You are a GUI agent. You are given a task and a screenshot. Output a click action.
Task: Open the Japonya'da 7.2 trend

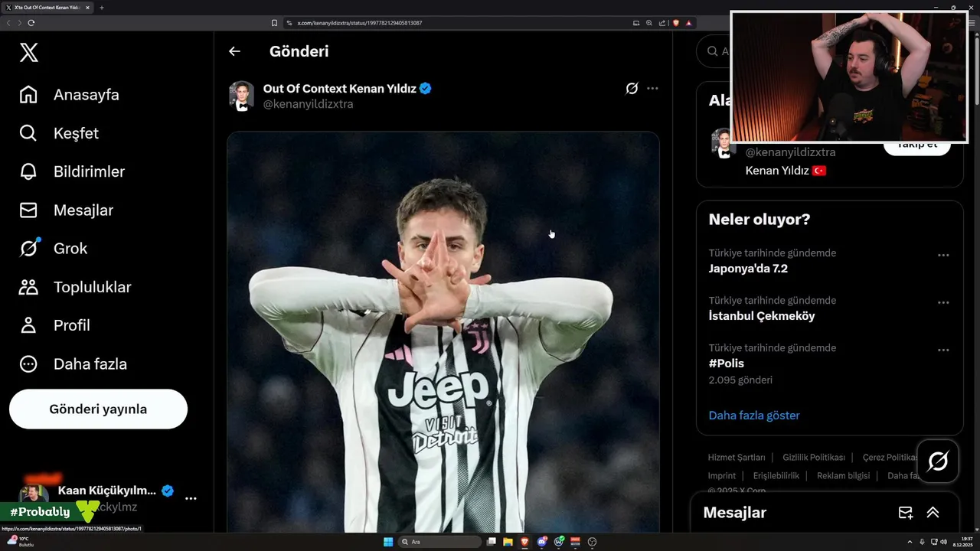748,269
